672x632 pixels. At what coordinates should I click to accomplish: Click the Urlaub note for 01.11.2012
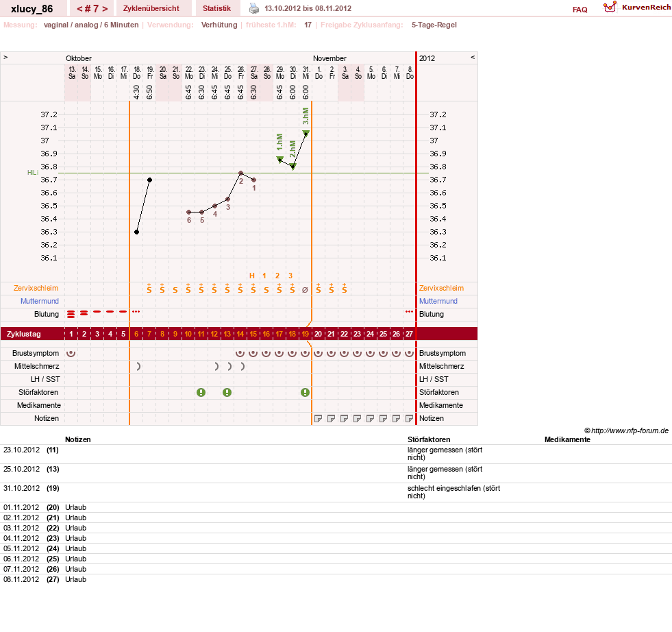(76, 507)
